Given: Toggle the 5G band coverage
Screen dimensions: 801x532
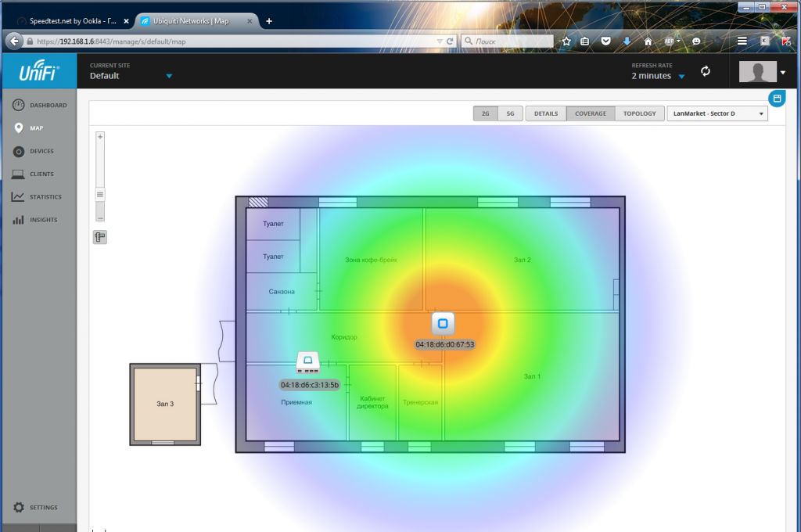Looking at the screenshot, I should click(x=510, y=113).
